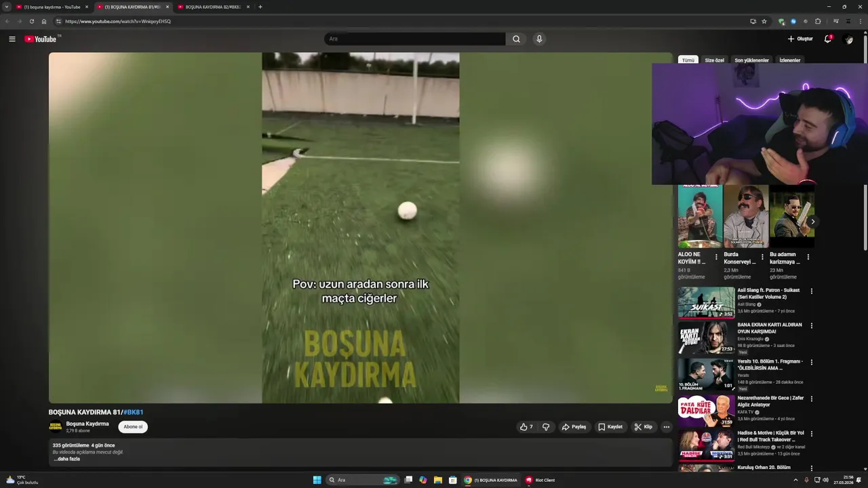The height and width of the screenshot is (488, 868).
Task: Click the 'Klip' clip button
Action: pos(644,427)
